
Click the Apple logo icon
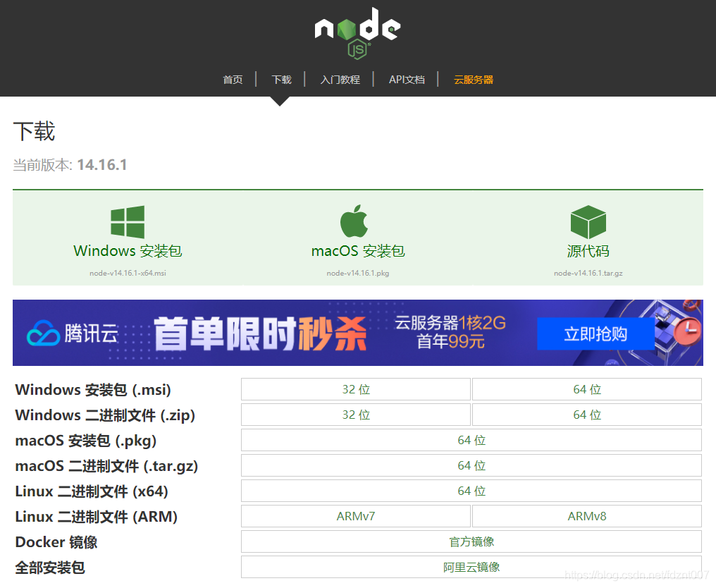pyautogui.click(x=354, y=221)
